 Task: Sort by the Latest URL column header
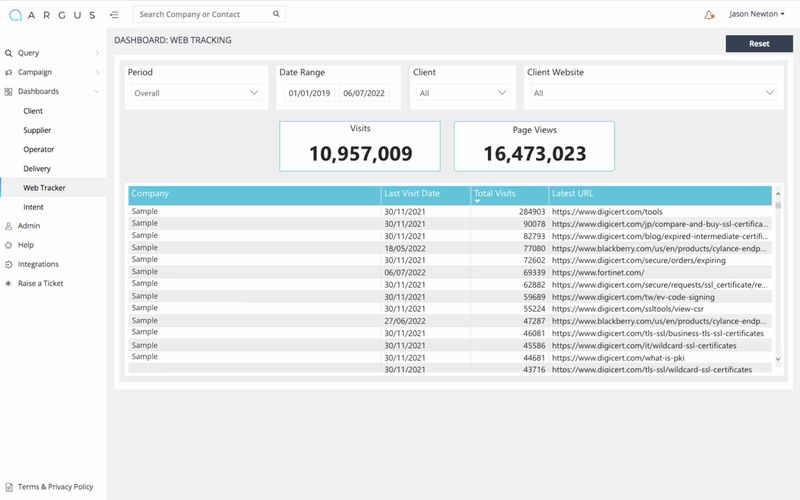click(x=660, y=195)
